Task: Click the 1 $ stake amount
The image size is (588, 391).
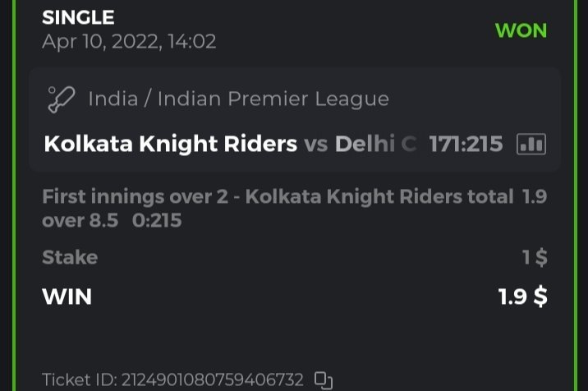Action: click(535, 257)
